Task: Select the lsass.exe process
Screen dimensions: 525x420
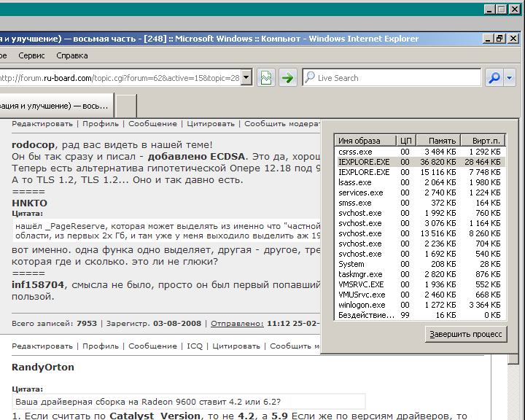Action: [x=420, y=182]
